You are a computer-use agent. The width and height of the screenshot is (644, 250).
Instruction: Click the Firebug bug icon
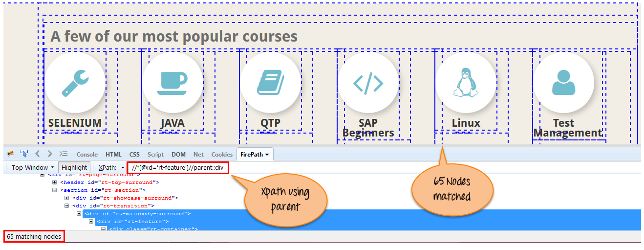click(10, 154)
